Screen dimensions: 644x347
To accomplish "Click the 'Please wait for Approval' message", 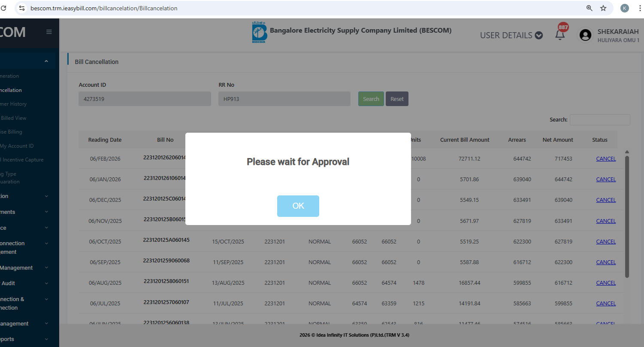I will pyautogui.click(x=298, y=162).
